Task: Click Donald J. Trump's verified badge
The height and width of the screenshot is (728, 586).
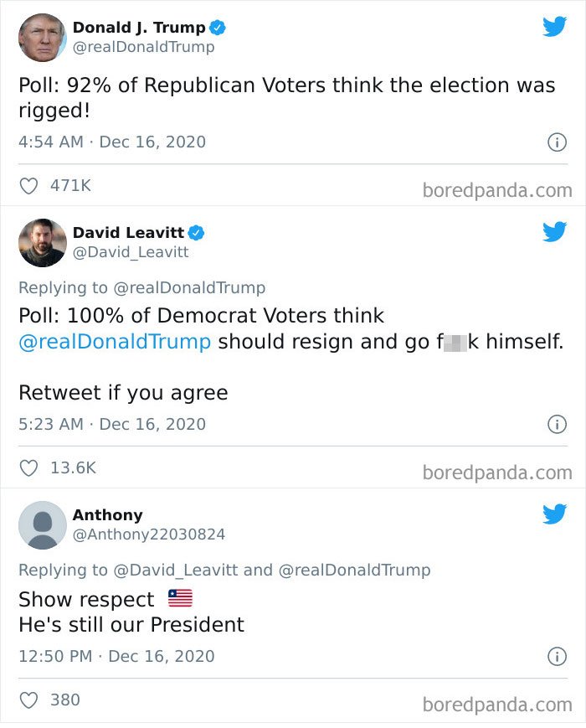Action: point(217,25)
